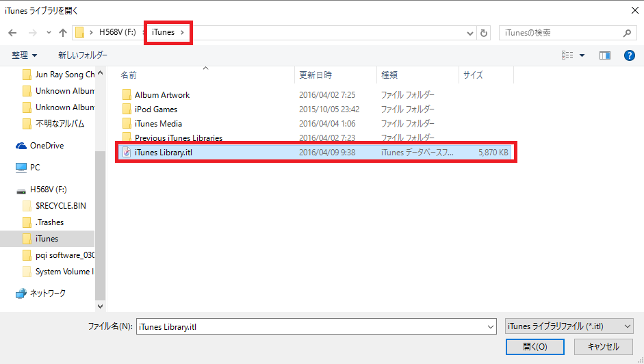The image size is (644, 364).
Task: Click the iTunes Library.itl file icon
Action: 127,153
